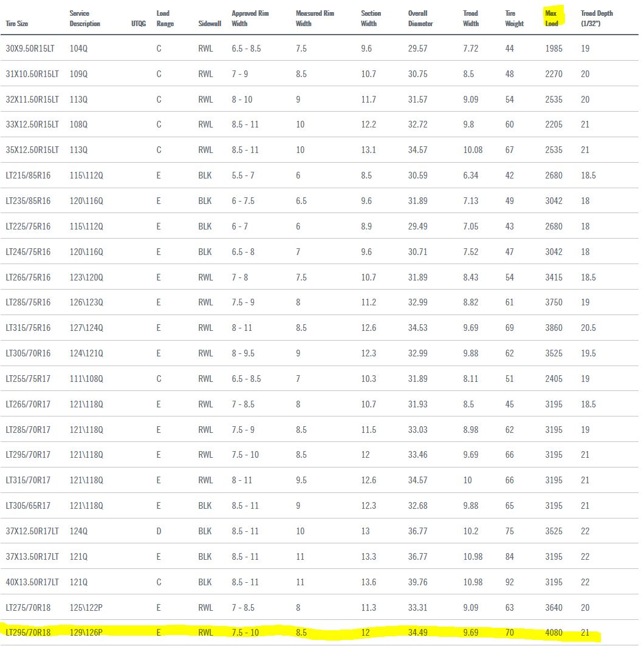The height and width of the screenshot is (646, 644).
Task: Select the highlighted LT295/70R18 tire size
Action: [x=28, y=633]
